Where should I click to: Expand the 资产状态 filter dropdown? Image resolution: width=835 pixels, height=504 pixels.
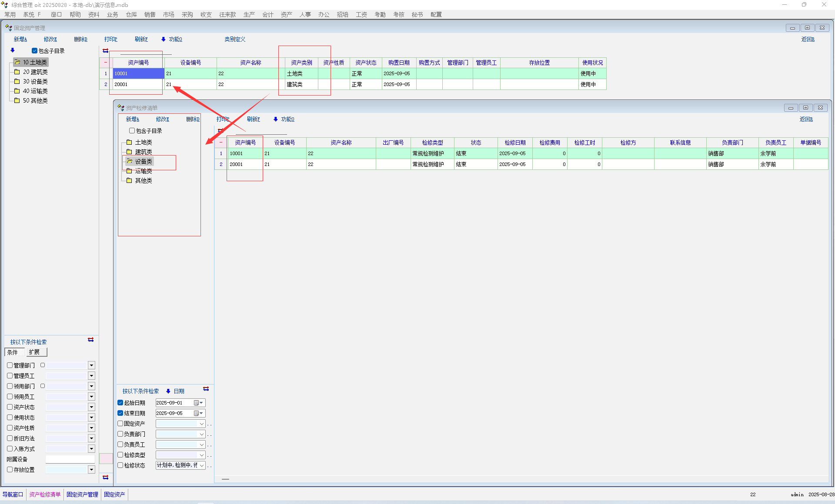click(x=91, y=407)
